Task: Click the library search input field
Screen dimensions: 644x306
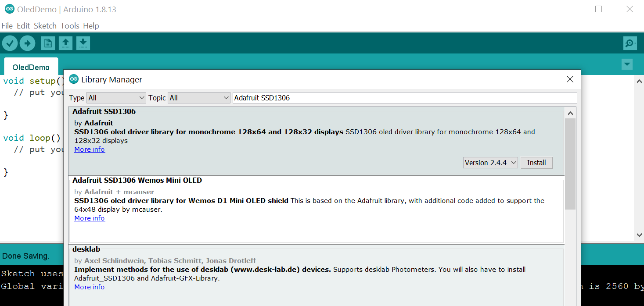Action: 405,98
